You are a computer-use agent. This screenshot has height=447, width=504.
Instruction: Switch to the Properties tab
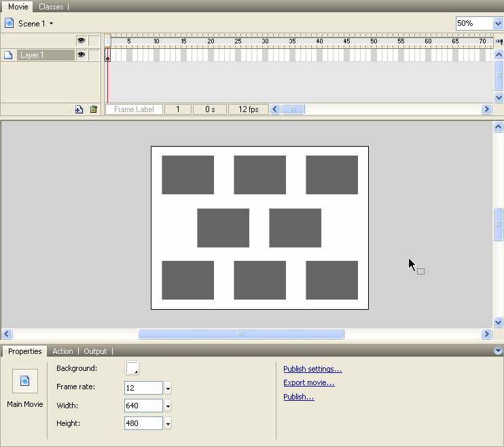point(24,351)
